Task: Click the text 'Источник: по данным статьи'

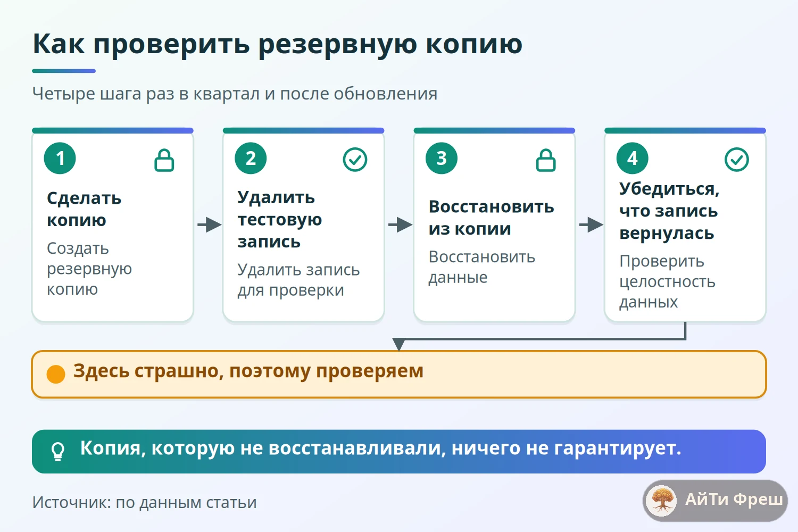Action: click(x=145, y=502)
